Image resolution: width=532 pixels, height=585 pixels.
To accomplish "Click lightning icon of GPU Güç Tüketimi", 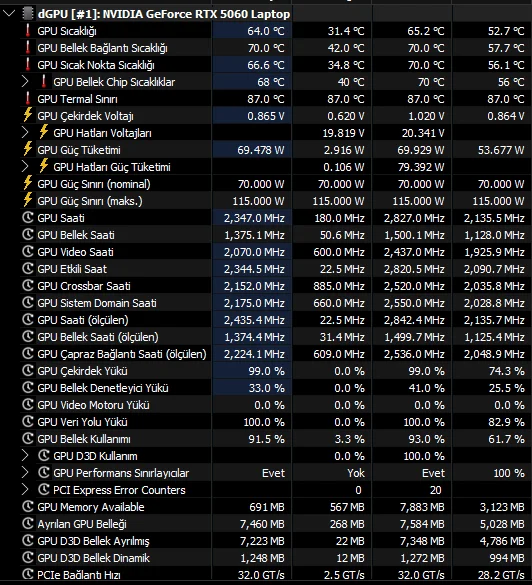I will pos(28,149).
